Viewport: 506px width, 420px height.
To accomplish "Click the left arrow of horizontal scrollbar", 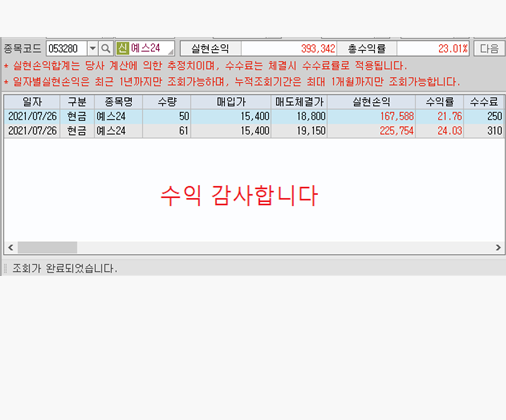I will (x=11, y=247).
